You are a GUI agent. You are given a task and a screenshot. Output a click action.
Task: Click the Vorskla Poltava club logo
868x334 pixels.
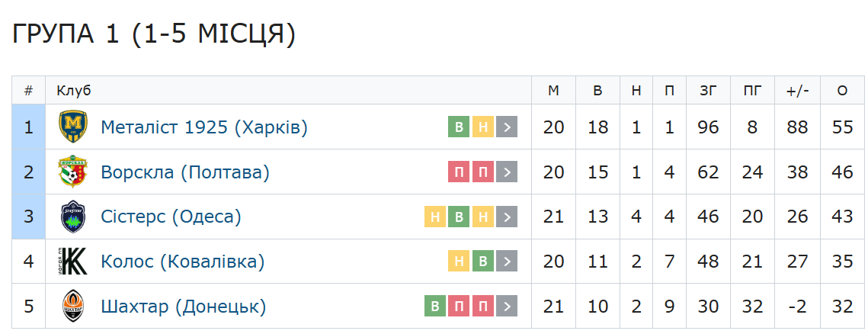click(74, 172)
